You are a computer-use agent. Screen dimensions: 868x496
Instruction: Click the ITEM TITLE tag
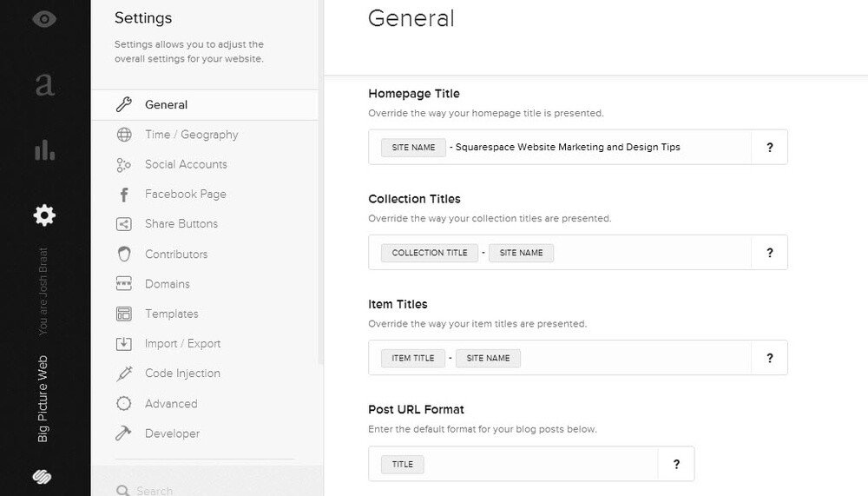tap(413, 358)
